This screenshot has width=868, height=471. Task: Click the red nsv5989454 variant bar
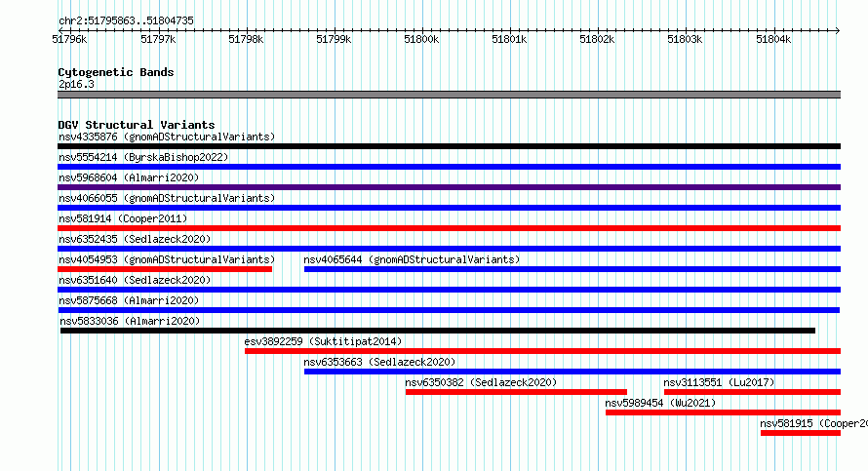click(723, 412)
